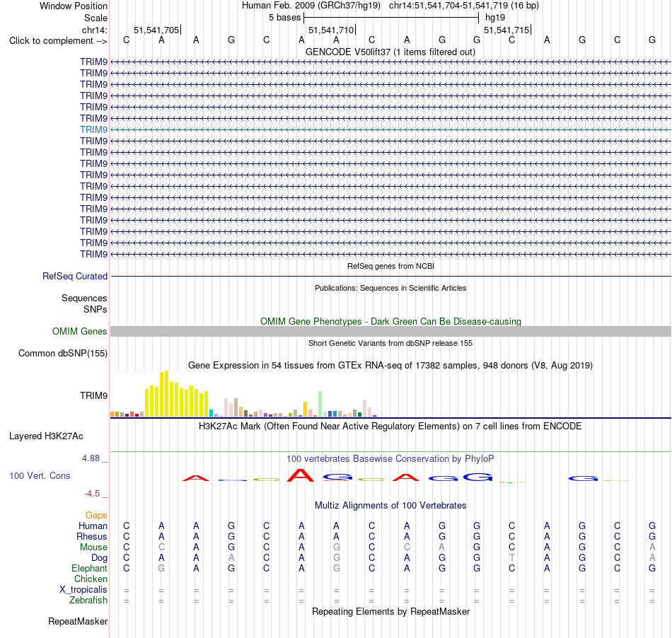Click the OMIM Genes label
Viewport: 672px width, 638px height.
pos(79,331)
